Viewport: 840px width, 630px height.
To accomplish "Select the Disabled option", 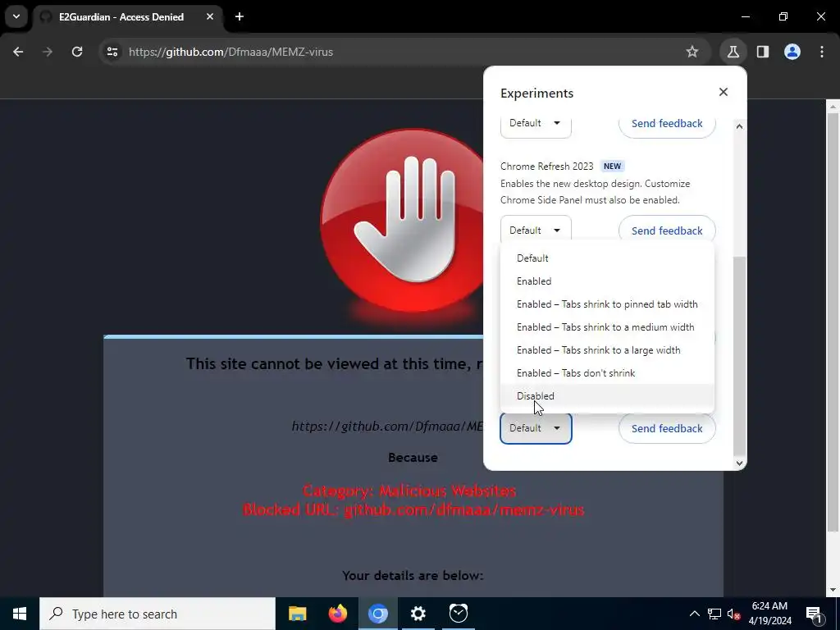I will coord(607,396).
